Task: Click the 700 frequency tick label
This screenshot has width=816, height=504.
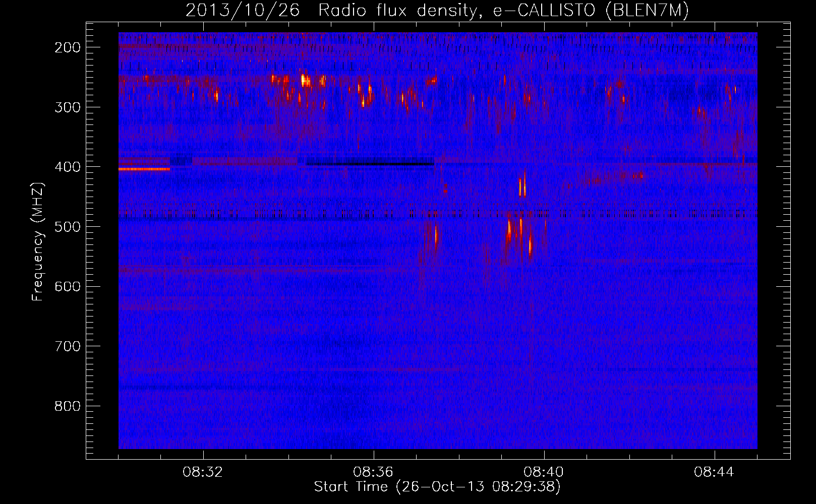Action: coord(68,346)
